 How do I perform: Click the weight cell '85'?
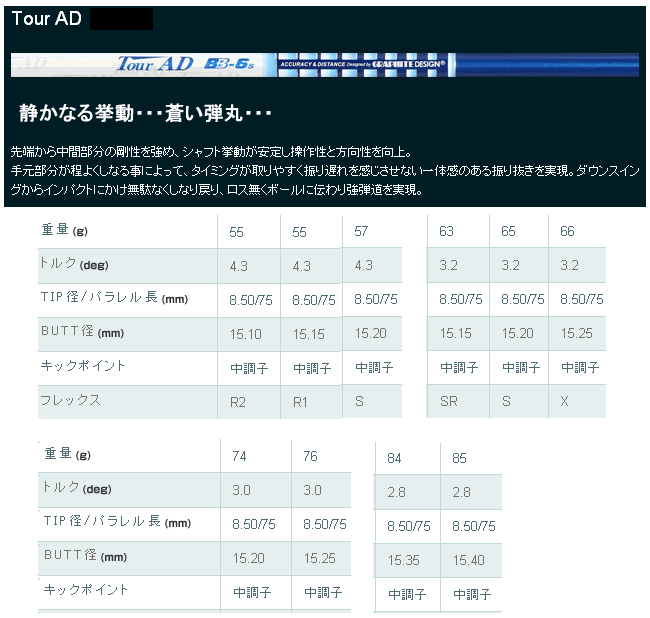(459, 458)
